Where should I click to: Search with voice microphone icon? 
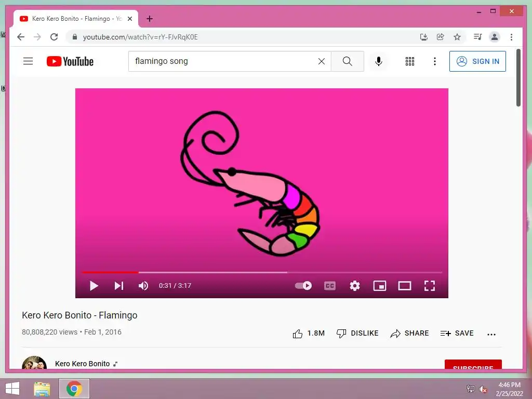(379, 61)
